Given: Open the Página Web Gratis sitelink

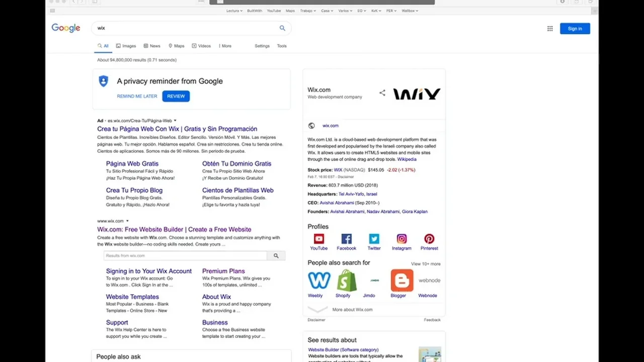Looking at the screenshot, I should 132,163.
